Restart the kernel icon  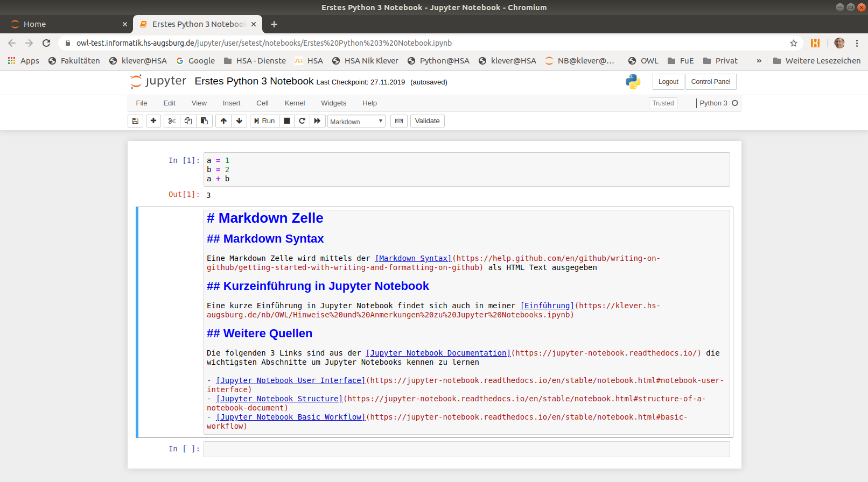click(x=302, y=121)
